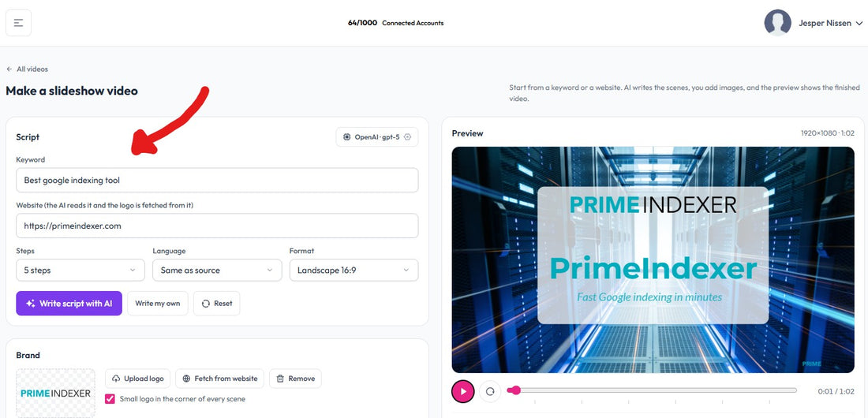The height and width of the screenshot is (418, 868).
Task: Click the PrimeIndexer brand logo thumbnail
Action: click(55, 393)
